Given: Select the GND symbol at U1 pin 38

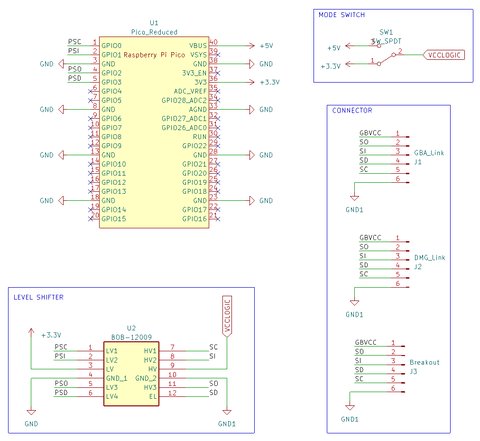Looking at the screenshot, I should tap(261, 64).
